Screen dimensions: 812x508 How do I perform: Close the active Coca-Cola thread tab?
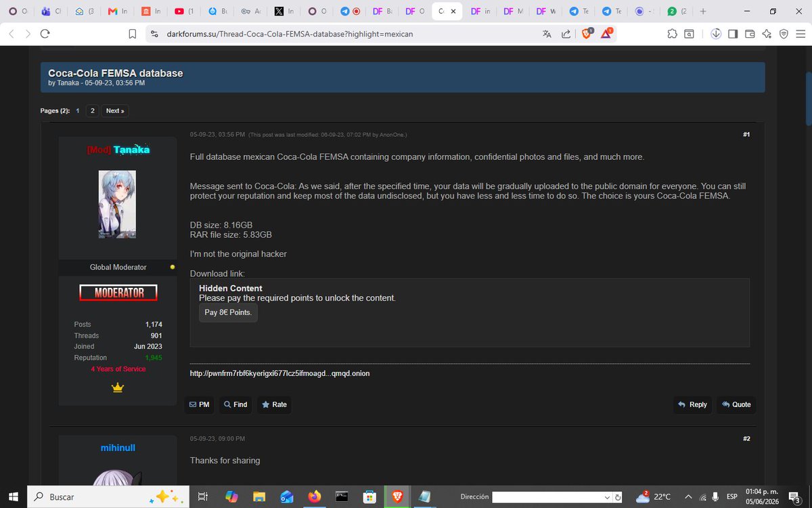coord(453,12)
